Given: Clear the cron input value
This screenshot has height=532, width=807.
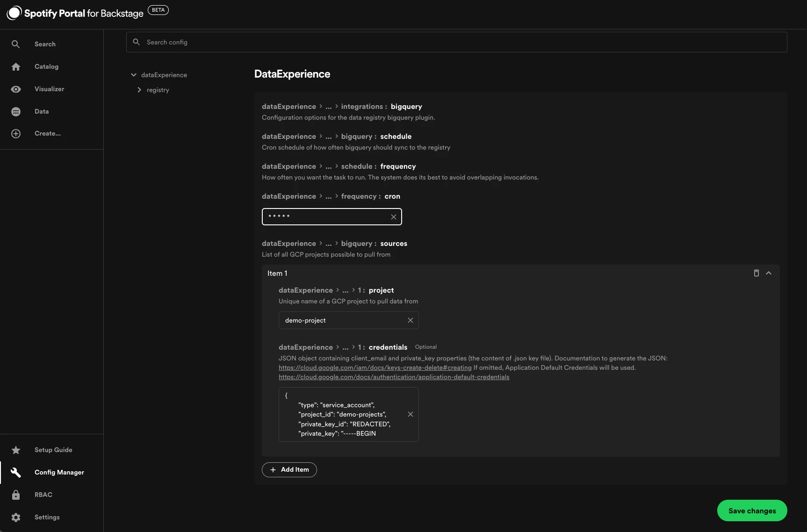Looking at the screenshot, I should (394, 216).
